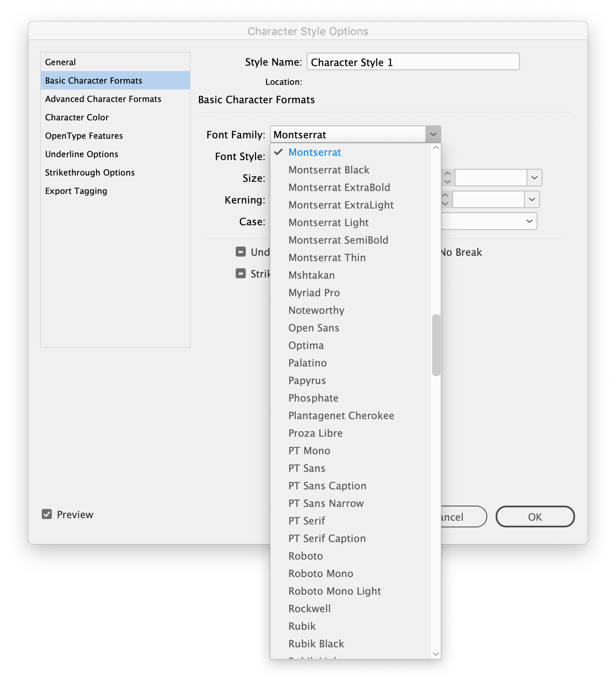The height and width of the screenshot is (682, 616).
Task: Toggle the Underline checkbox
Action: coord(241,252)
